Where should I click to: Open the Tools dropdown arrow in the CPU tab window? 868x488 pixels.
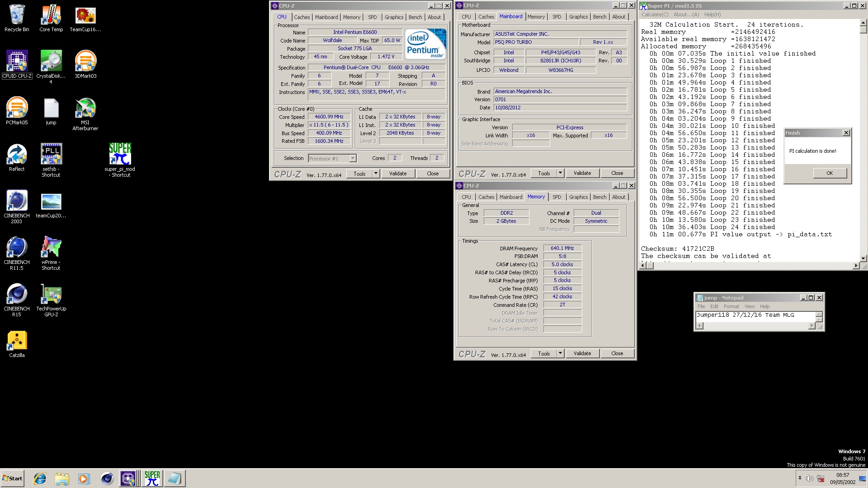376,174
